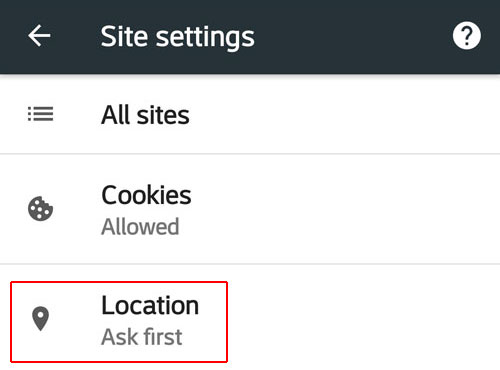Click the cookie icon
The height and width of the screenshot is (370, 500).
40,209
